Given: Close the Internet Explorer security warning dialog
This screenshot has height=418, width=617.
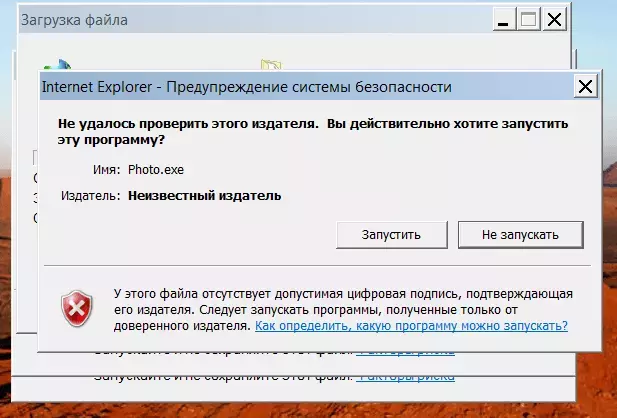Looking at the screenshot, I should pyautogui.click(x=586, y=87).
